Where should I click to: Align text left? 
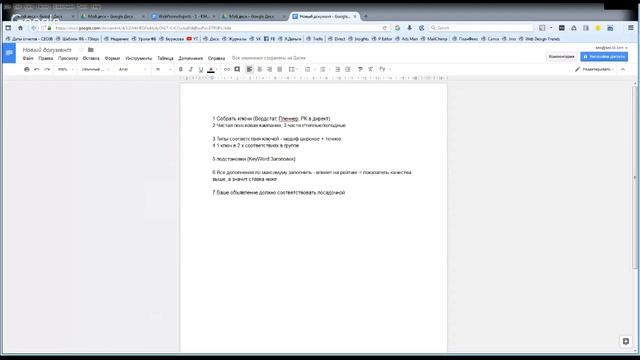point(249,69)
